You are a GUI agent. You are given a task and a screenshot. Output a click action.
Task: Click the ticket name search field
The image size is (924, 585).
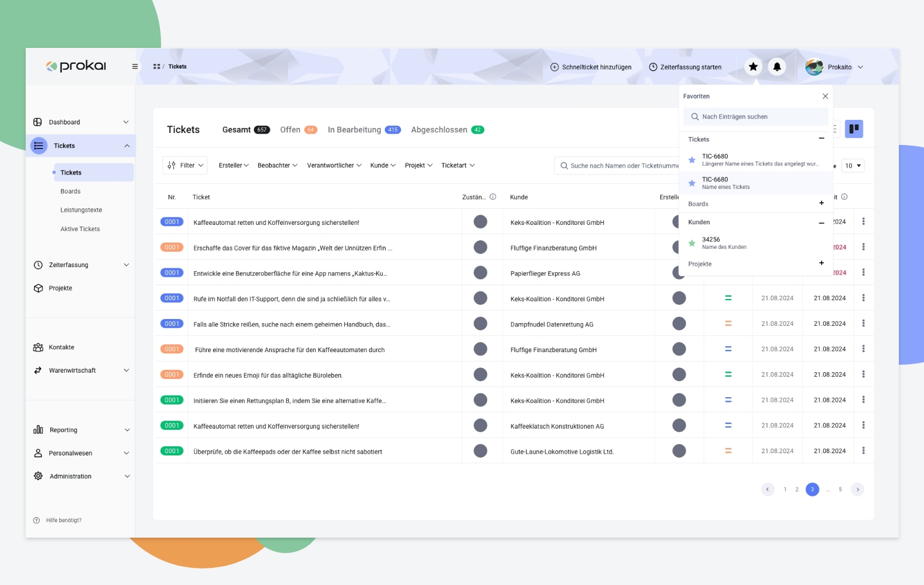(x=617, y=166)
